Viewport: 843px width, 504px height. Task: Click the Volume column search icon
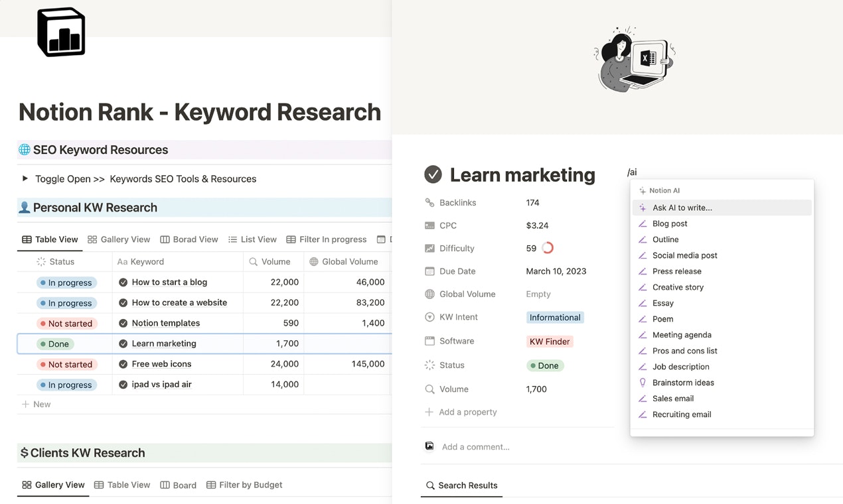(x=254, y=262)
